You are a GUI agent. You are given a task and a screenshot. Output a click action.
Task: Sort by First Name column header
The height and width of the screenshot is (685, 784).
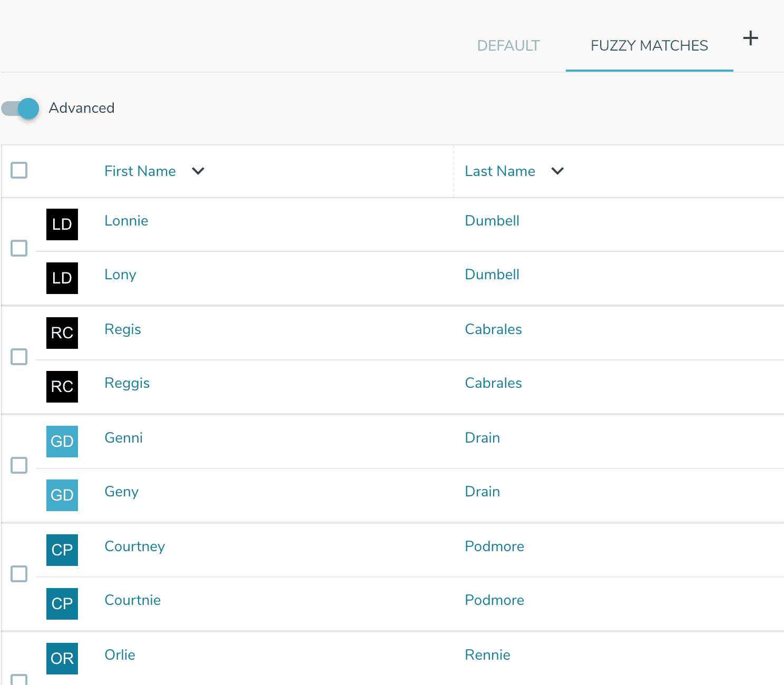[140, 171]
